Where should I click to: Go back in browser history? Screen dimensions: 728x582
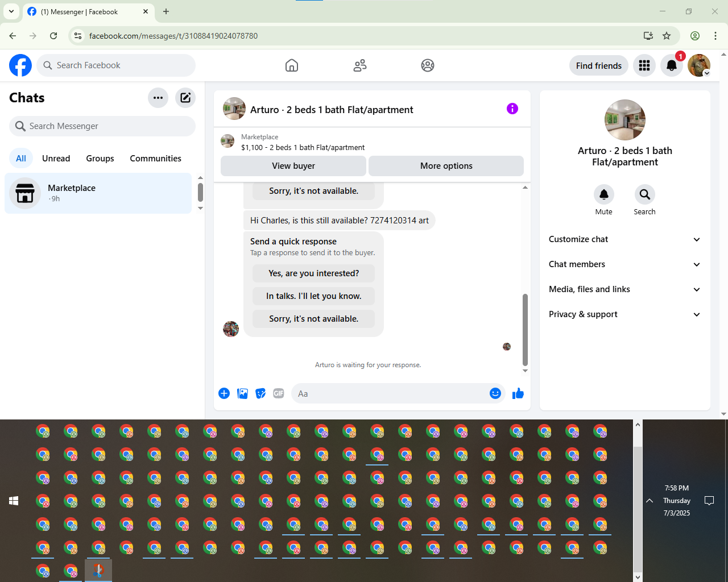[x=13, y=36]
